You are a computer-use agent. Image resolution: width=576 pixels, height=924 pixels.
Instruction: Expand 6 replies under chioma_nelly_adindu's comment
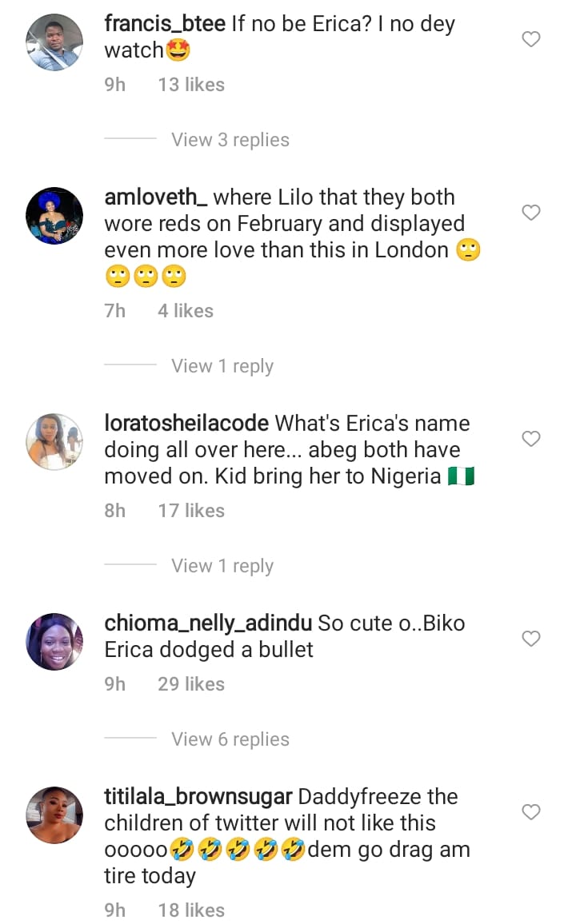230,739
